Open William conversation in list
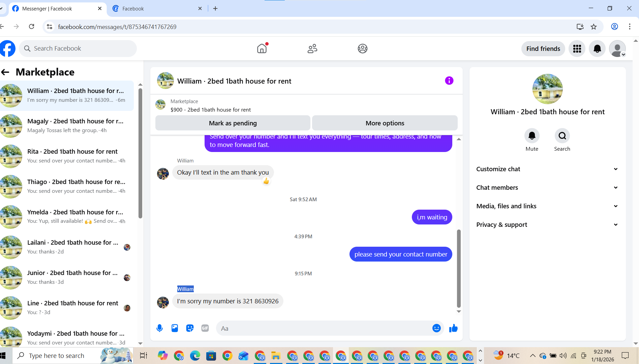This screenshot has width=639, height=364. [67, 95]
